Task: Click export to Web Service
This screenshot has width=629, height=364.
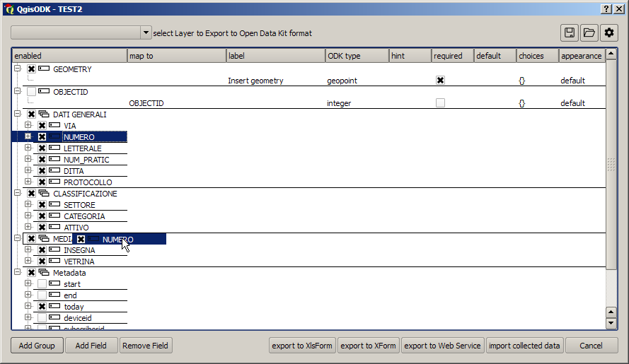Action: pyautogui.click(x=442, y=346)
